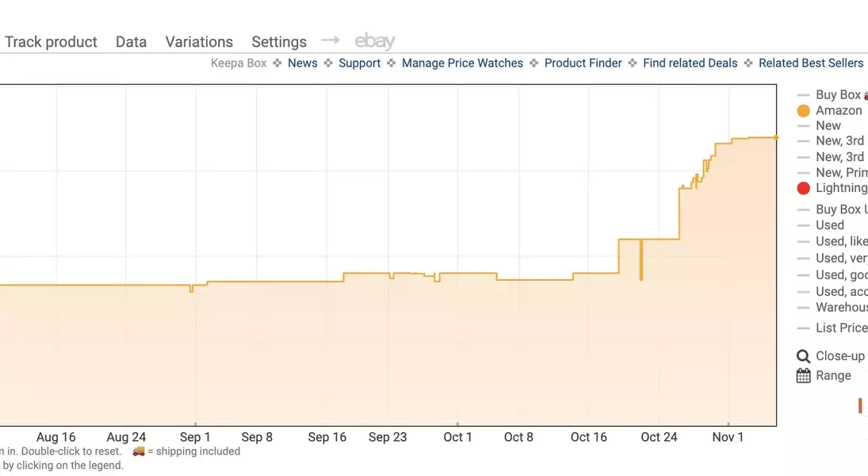The height and width of the screenshot is (476, 868).
Task: Open the Product Finder link
Action: point(583,63)
